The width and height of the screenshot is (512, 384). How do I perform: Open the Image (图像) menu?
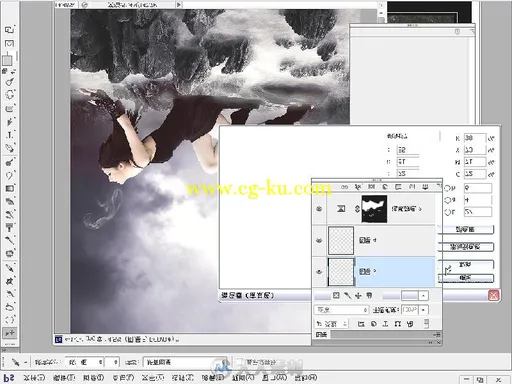point(94,378)
